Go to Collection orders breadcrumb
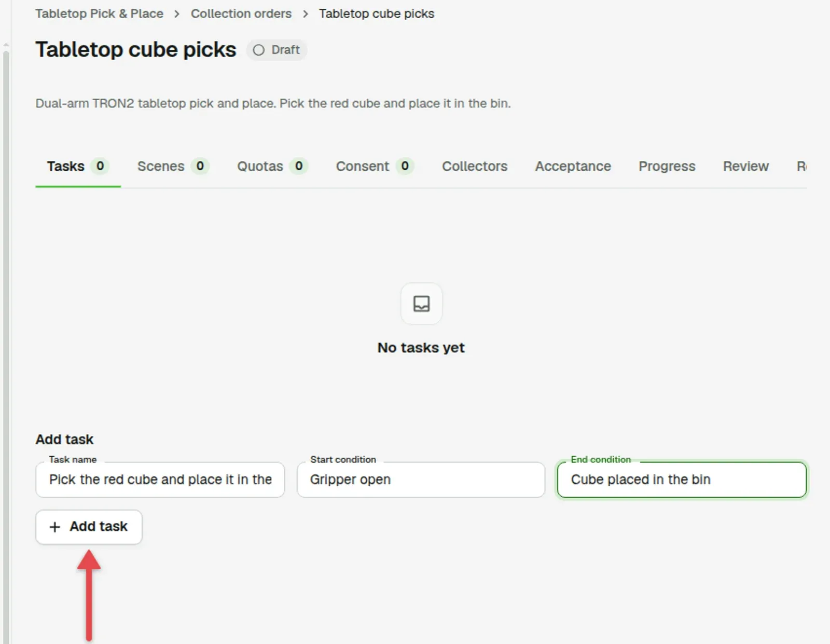 (241, 13)
